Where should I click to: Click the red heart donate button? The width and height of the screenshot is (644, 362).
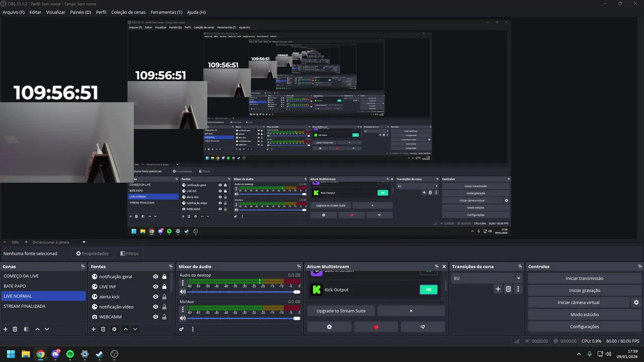[x=376, y=327]
